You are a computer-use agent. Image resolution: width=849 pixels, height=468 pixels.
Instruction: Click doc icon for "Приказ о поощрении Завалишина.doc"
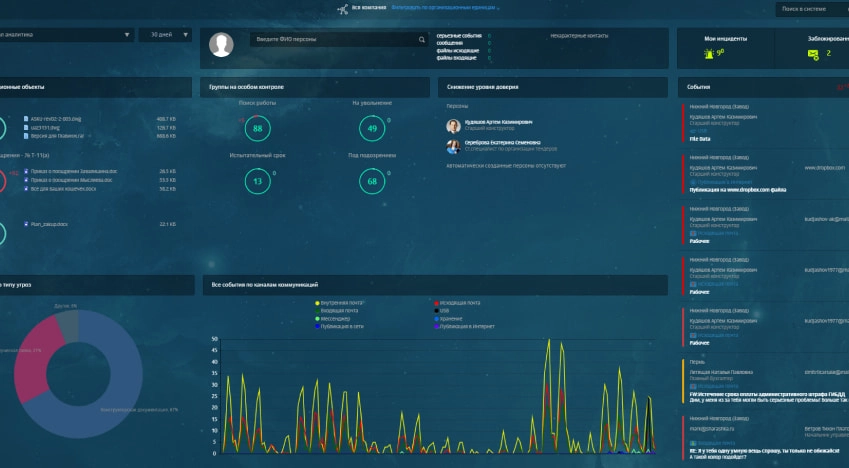click(x=26, y=171)
